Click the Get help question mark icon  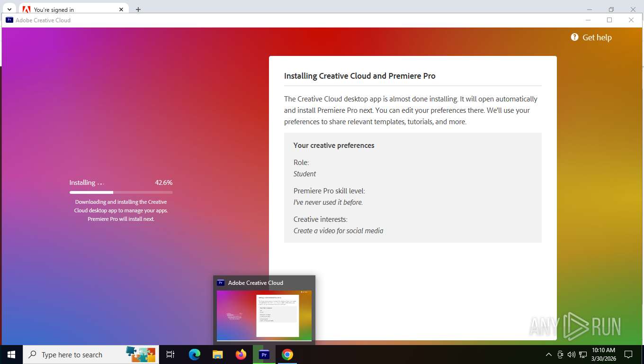[574, 37]
